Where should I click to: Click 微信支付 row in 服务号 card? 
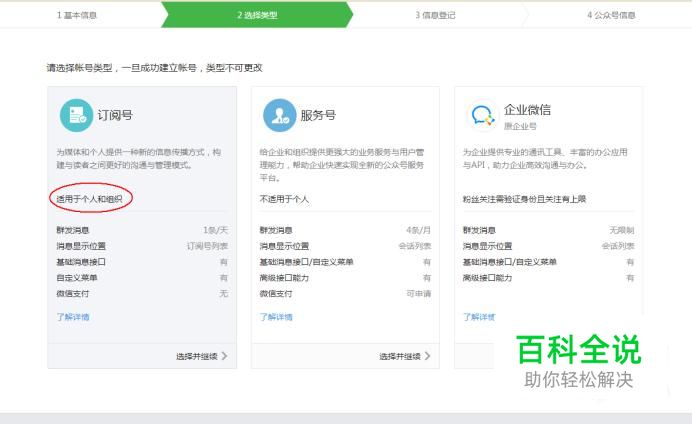(x=345, y=293)
